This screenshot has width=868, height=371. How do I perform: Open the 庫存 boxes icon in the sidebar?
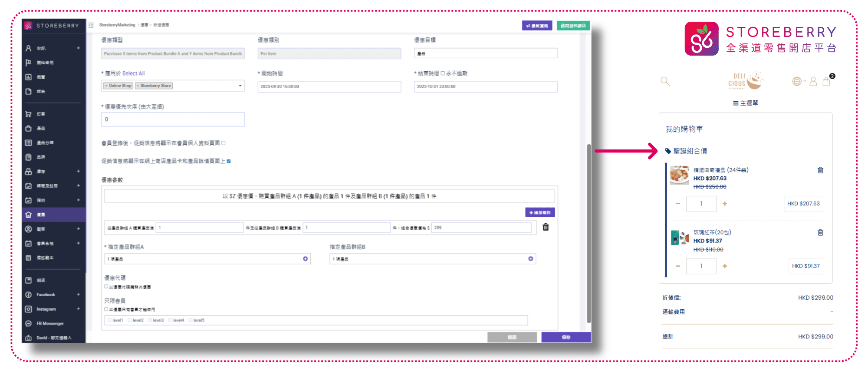pyautogui.click(x=28, y=171)
